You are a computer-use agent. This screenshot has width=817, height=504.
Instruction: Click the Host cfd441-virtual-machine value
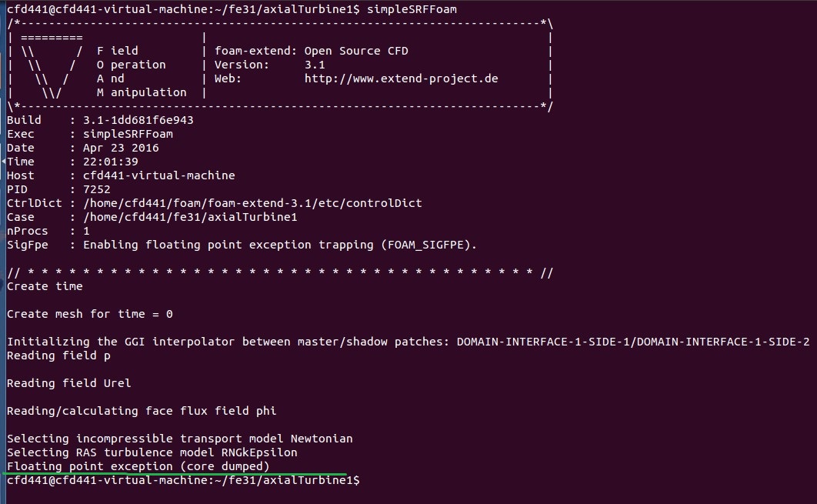point(159,175)
